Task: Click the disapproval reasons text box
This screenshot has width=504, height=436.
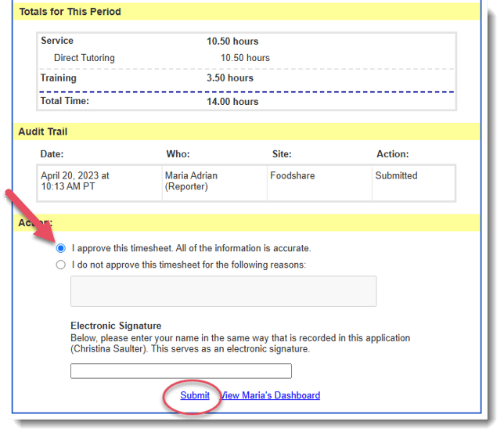Action: [x=223, y=290]
